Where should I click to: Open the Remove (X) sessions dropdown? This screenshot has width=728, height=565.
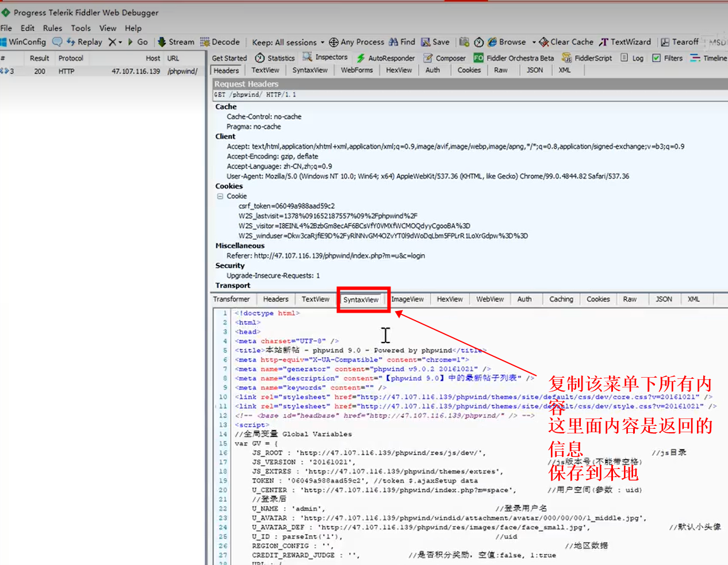[115, 42]
